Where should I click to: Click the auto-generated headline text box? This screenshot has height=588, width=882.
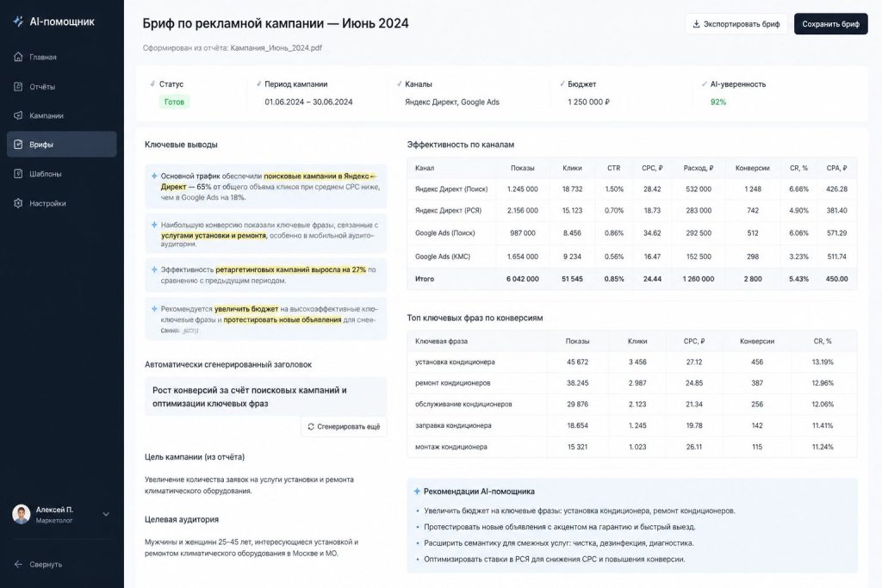pos(265,397)
